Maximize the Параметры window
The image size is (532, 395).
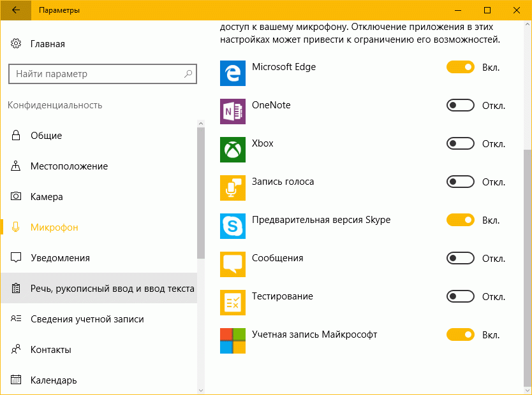[x=487, y=10]
